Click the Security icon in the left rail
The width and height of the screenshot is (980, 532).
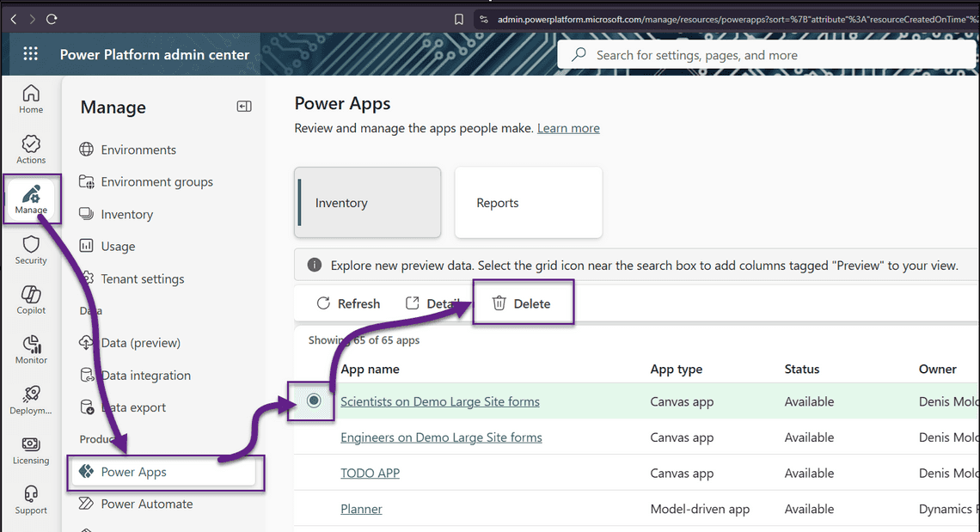click(31, 248)
